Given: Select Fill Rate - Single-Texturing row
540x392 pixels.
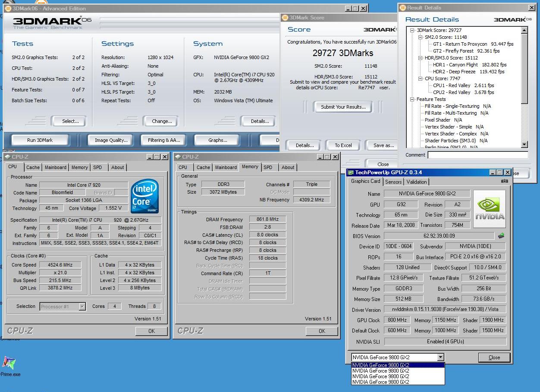Looking at the screenshot, I should pos(458,106).
